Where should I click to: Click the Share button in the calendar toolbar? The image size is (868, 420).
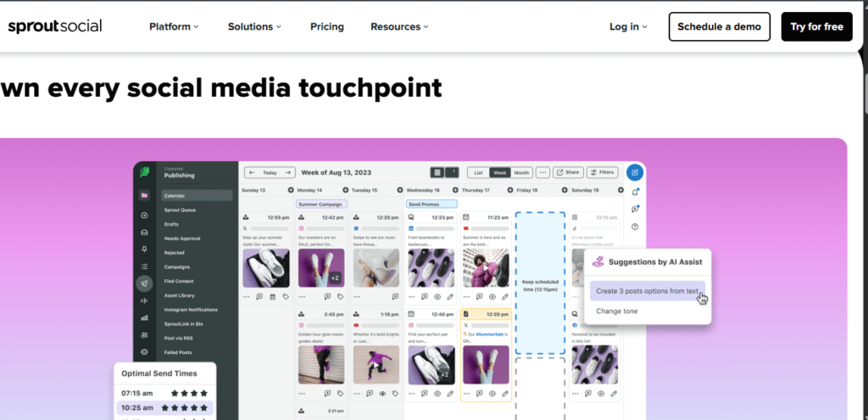[x=568, y=172]
